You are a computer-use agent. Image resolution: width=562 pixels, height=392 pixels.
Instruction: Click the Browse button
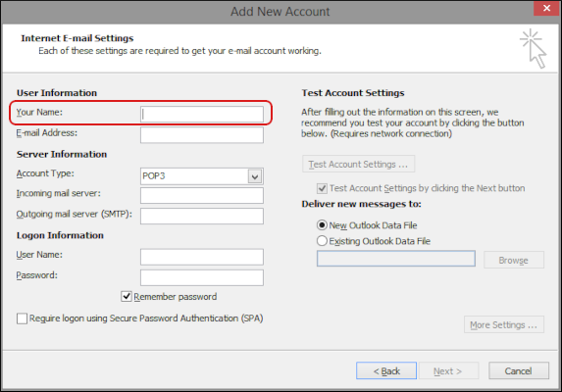pos(514,260)
